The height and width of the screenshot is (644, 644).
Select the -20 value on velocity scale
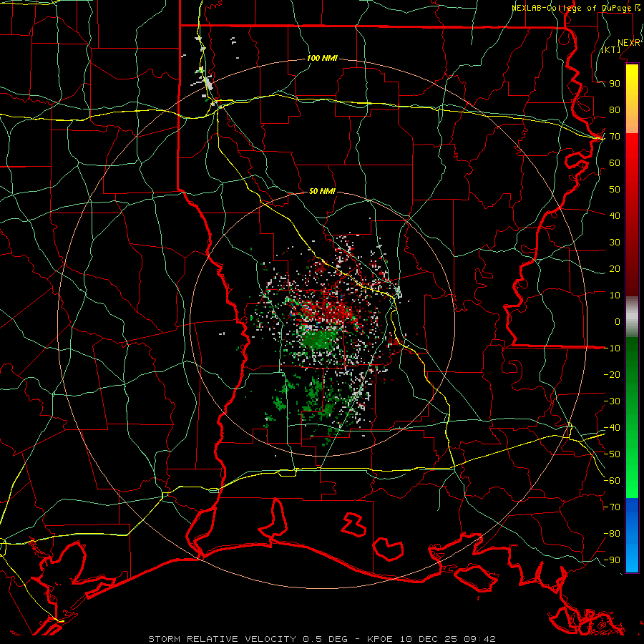[x=612, y=374]
